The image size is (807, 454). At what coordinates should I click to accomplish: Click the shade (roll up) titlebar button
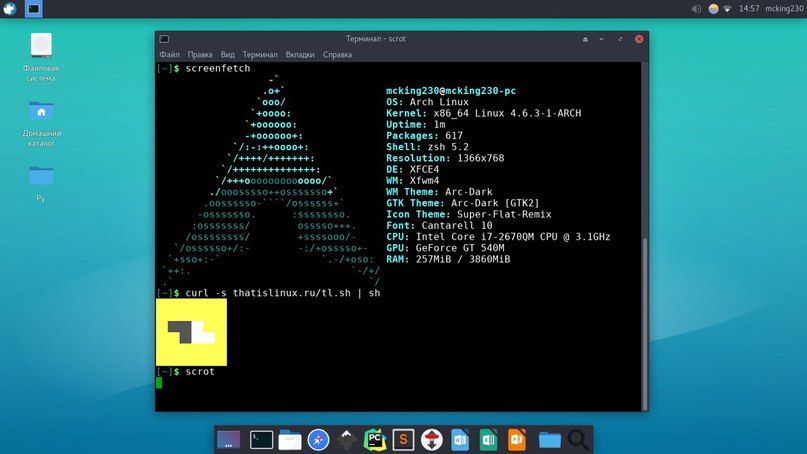click(x=585, y=39)
